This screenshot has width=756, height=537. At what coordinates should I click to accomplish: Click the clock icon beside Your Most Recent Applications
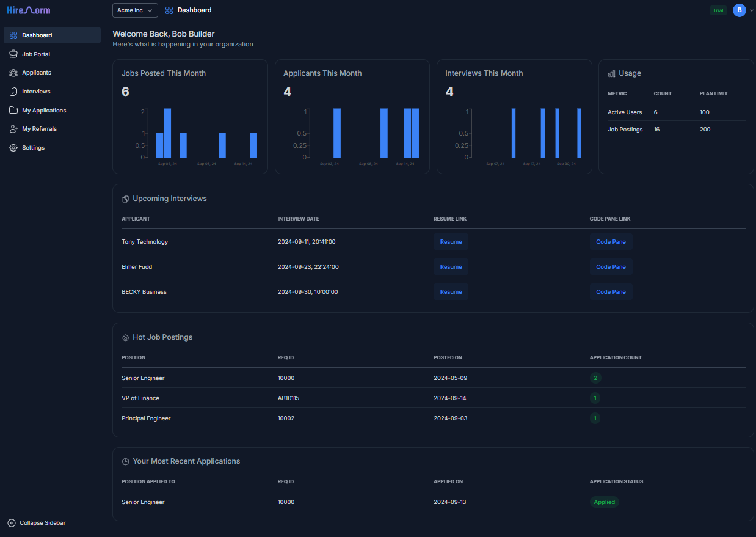(126, 462)
